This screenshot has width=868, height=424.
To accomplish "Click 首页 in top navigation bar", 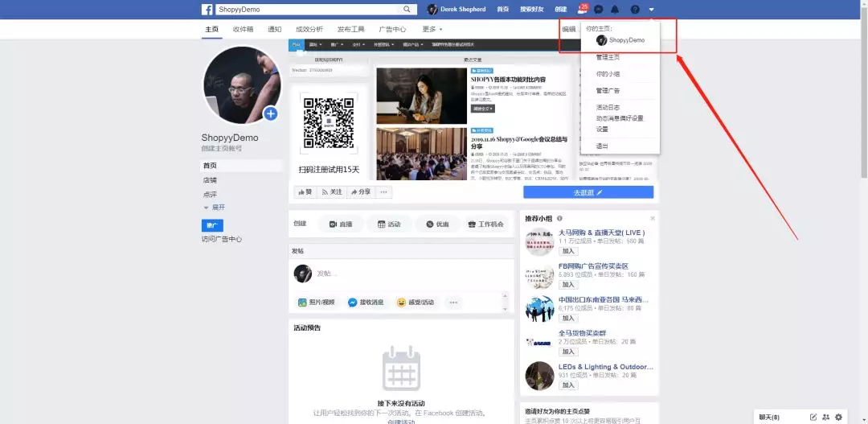I will tap(502, 10).
